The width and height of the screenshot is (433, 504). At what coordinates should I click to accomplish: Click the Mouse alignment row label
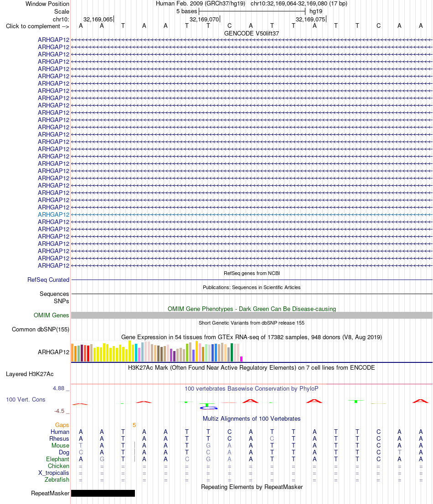[61, 446]
